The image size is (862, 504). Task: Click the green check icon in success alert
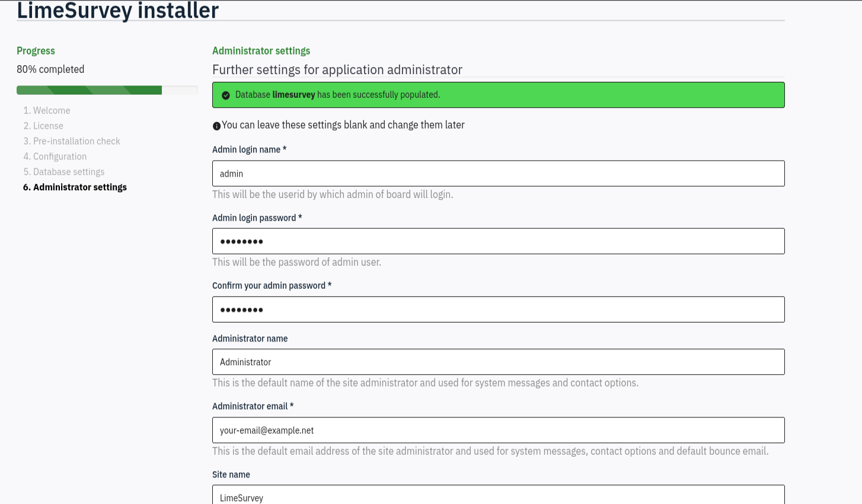pos(226,95)
